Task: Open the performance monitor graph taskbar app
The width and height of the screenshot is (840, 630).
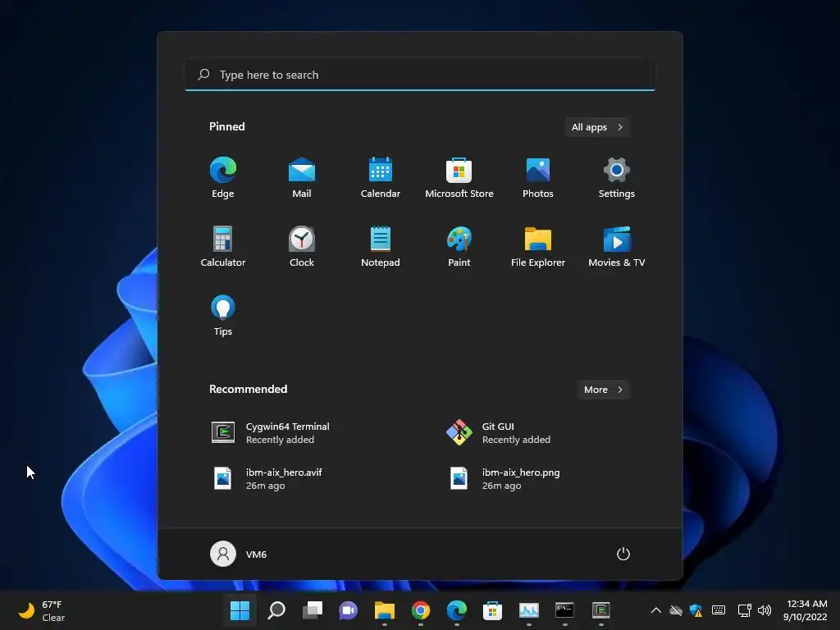Action: coord(529,610)
